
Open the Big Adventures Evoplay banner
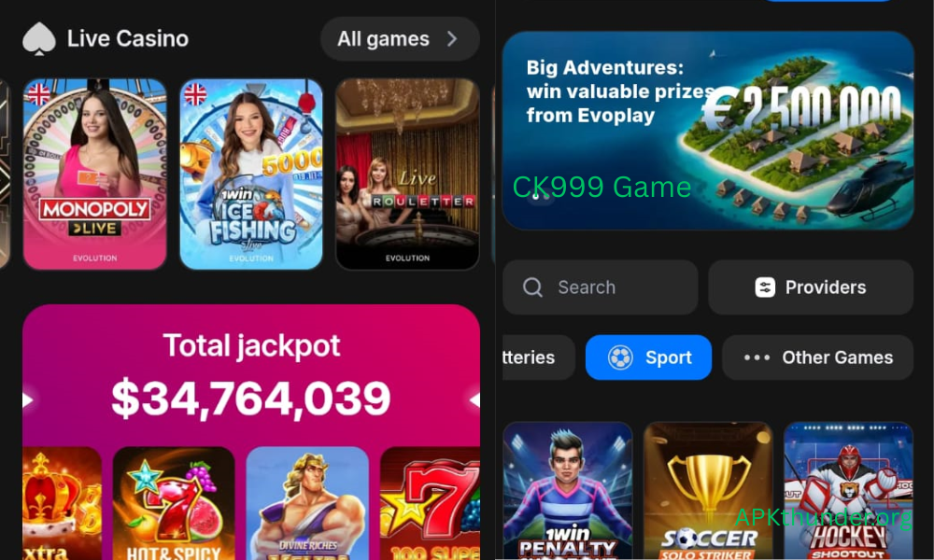(708, 131)
